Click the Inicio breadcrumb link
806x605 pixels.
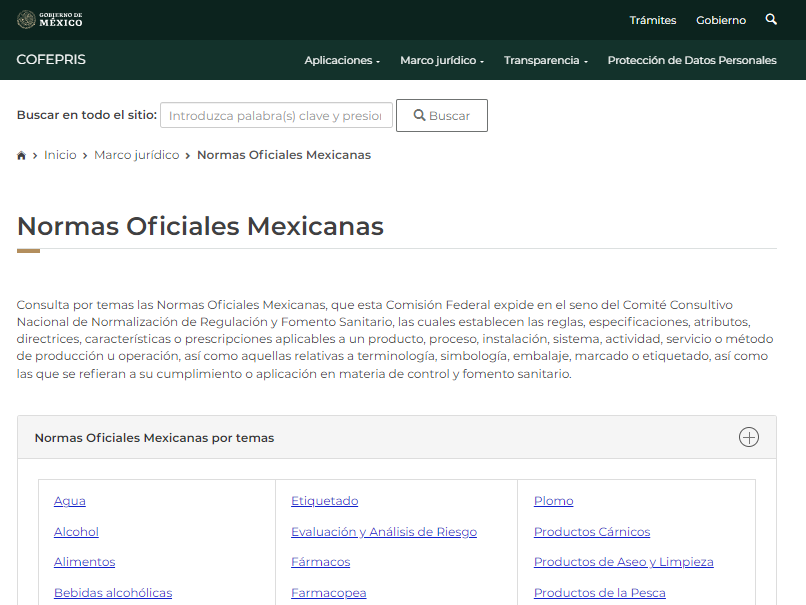point(60,155)
